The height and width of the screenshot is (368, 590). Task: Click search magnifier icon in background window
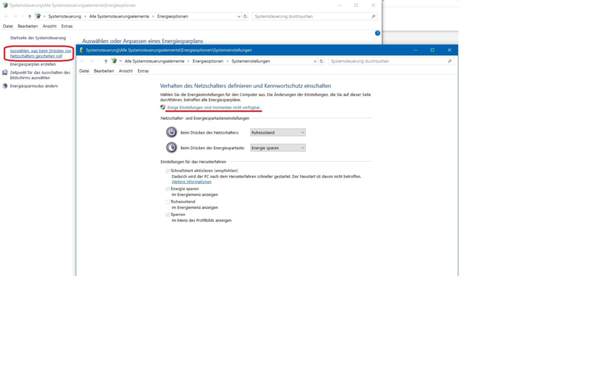373,17
